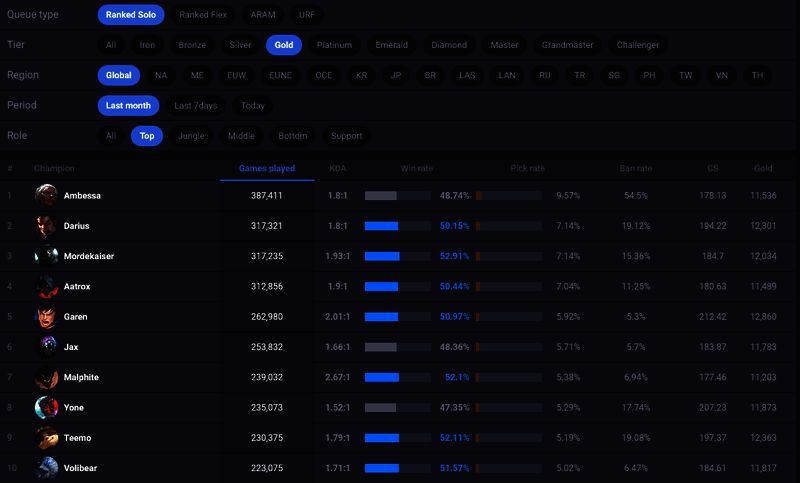Screen dimensions: 800x483
Task: Sort the list by Ban rate
Action: (635, 168)
